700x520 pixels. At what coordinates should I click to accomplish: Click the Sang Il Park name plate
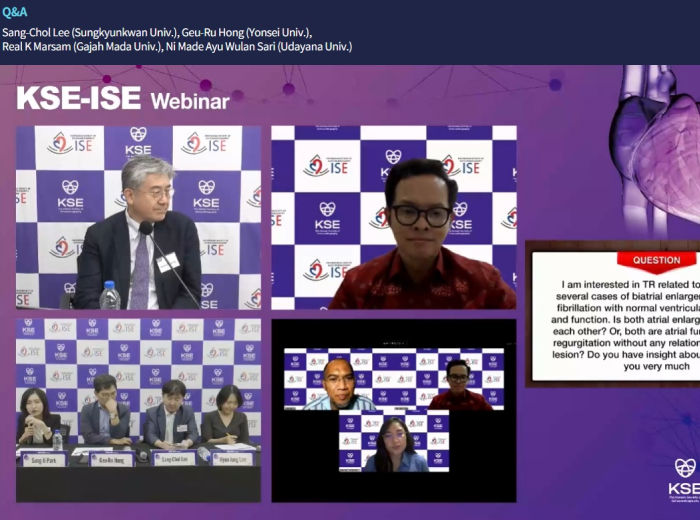click(x=43, y=459)
